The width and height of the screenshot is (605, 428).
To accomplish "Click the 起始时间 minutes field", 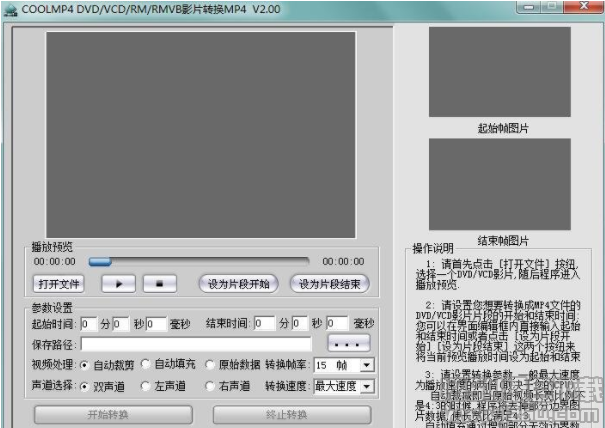I will [x=89, y=324].
